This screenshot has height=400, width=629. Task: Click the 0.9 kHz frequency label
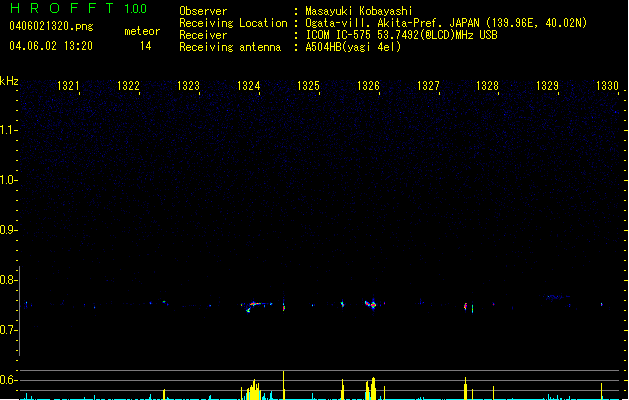coord(8,230)
